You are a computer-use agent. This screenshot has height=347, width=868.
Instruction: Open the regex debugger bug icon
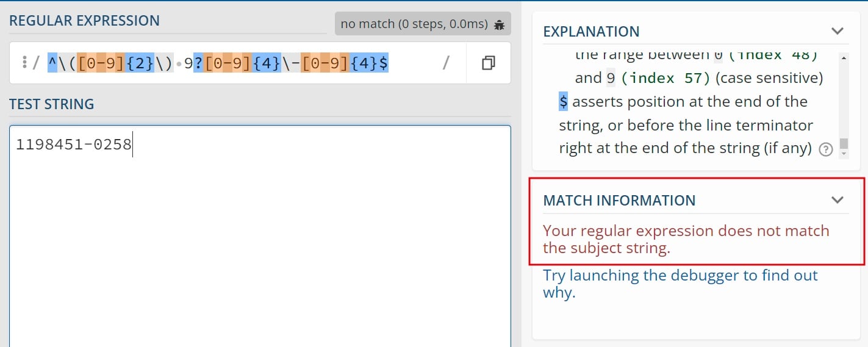tap(499, 24)
